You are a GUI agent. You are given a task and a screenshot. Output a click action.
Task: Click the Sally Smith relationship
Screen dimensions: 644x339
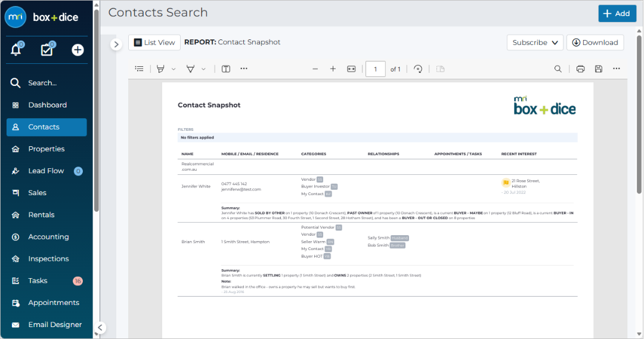tap(378, 238)
